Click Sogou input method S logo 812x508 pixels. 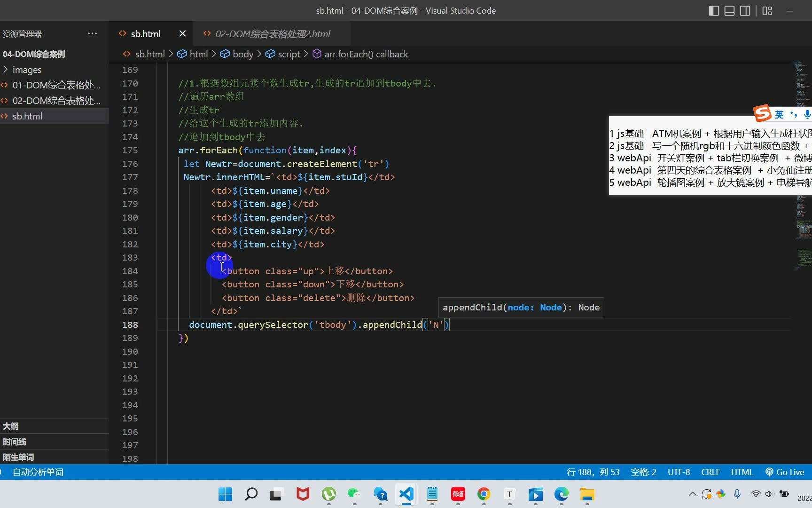coord(762,113)
